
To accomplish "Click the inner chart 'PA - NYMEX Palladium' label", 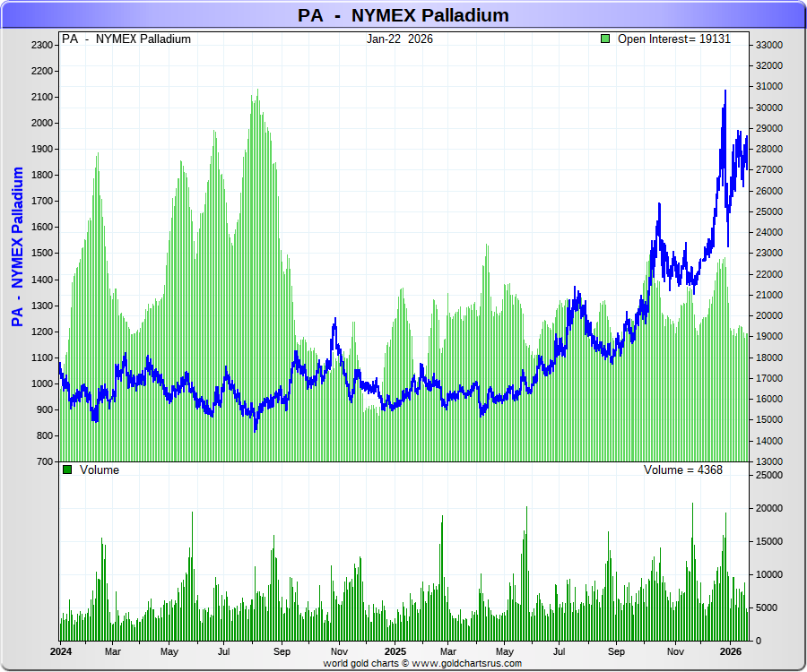I will pyautogui.click(x=126, y=39).
